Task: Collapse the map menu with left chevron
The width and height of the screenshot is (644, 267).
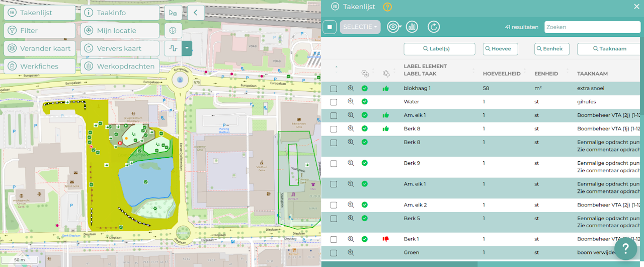Action: (196, 13)
